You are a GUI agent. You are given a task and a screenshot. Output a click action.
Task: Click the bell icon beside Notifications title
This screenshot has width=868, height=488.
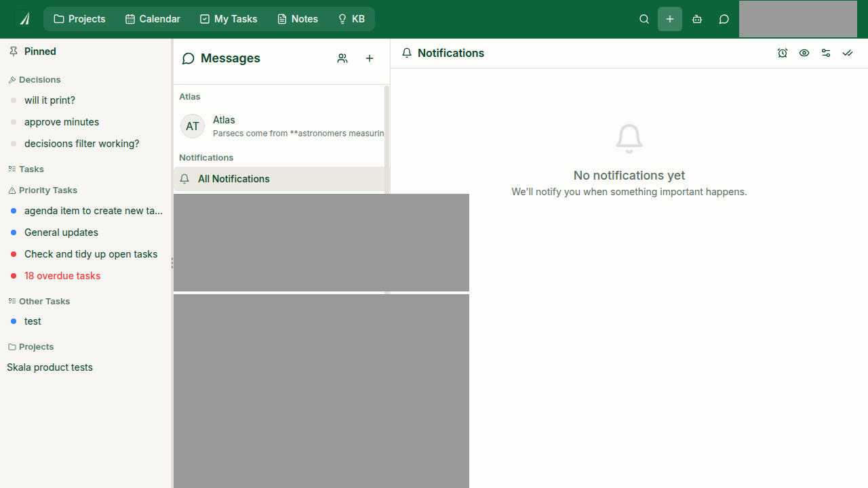[x=407, y=53]
